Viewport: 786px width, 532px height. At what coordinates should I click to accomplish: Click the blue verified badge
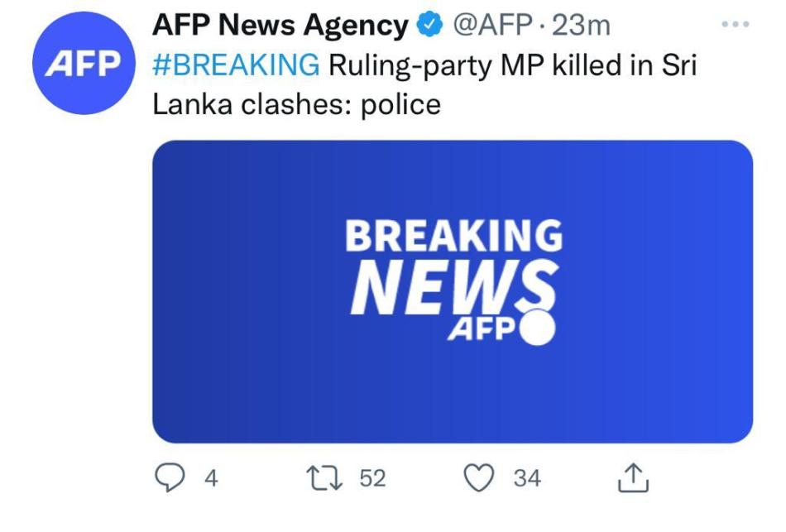click(x=428, y=26)
